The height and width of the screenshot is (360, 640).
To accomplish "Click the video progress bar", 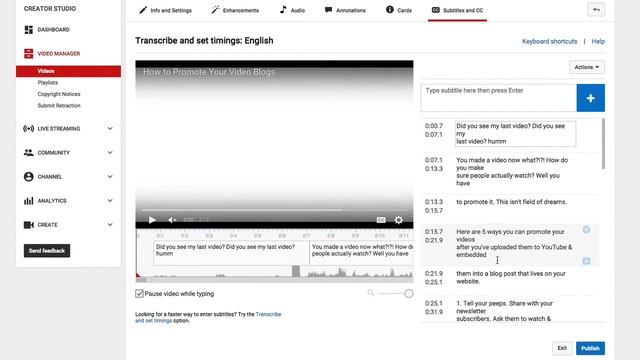I will tap(274, 210).
